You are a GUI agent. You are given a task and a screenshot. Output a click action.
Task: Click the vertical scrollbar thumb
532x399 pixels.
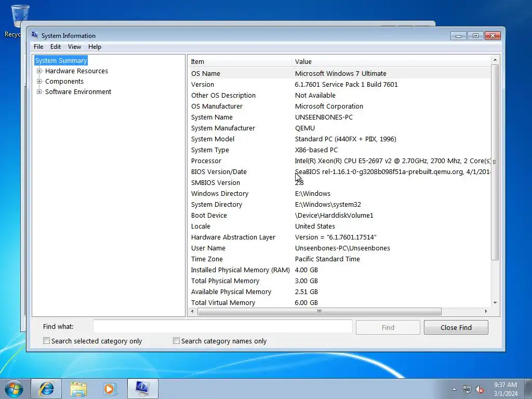pos(495,162)
